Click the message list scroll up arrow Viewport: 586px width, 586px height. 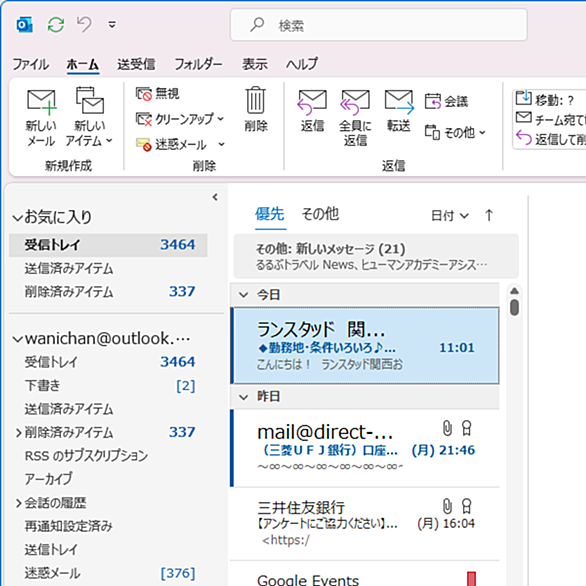coord(515,291)
